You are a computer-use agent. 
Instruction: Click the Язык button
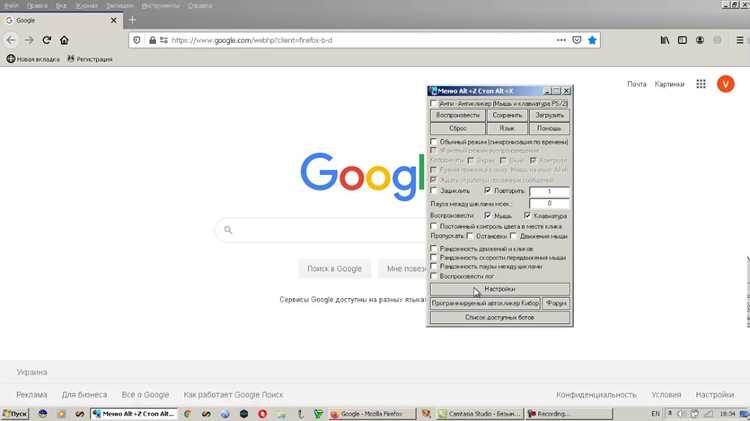(x=507, y=128)
